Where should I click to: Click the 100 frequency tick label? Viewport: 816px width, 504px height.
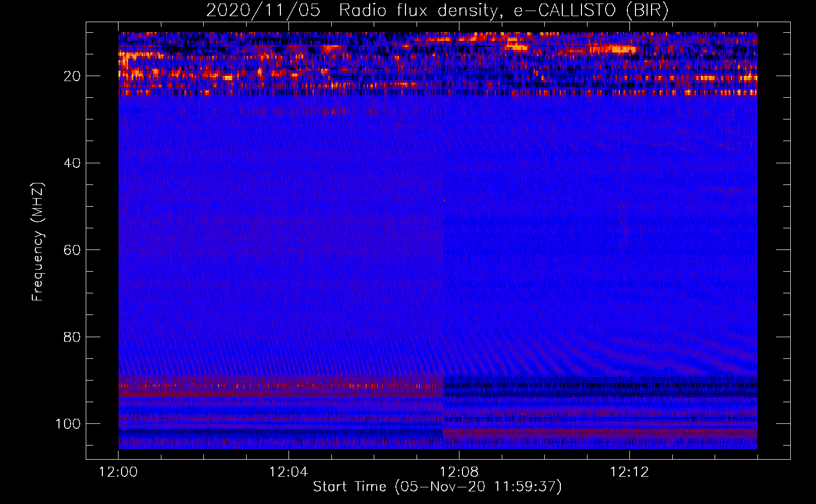pyautogui.click(x=68, y=424)
